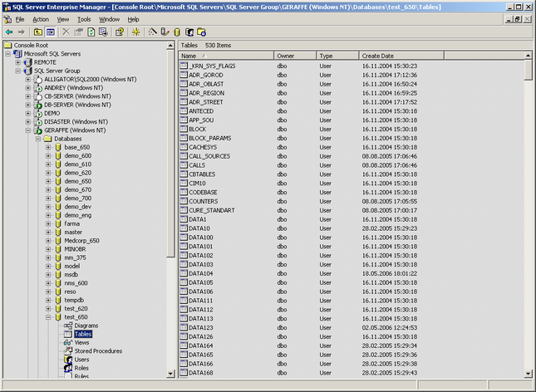Expand ALLIGATOR\SQL2000 server node
Viewport: 536px width, 392px height.
tap(28, 79)
